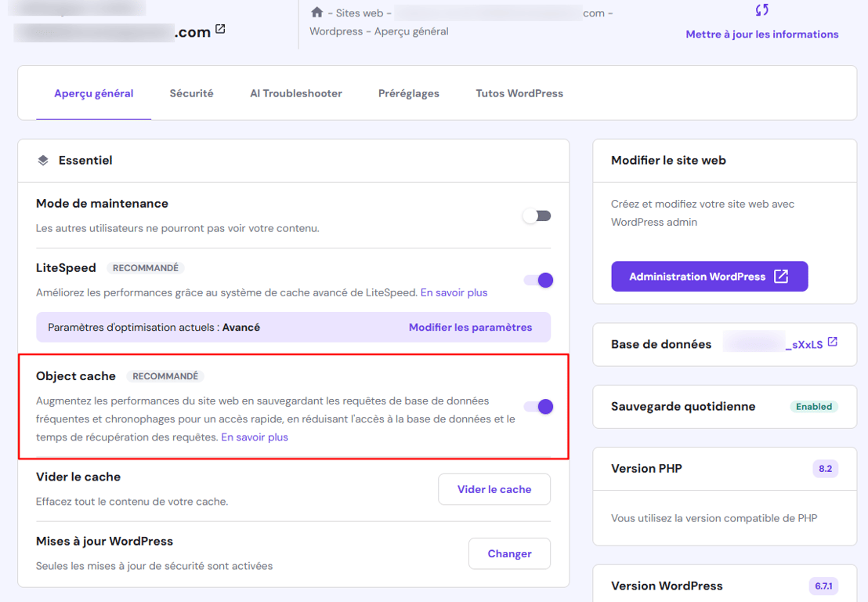Viewport: 868px width, 602px height.
Task: Open database via its external link icon
Action: click(x=834, y=343)
